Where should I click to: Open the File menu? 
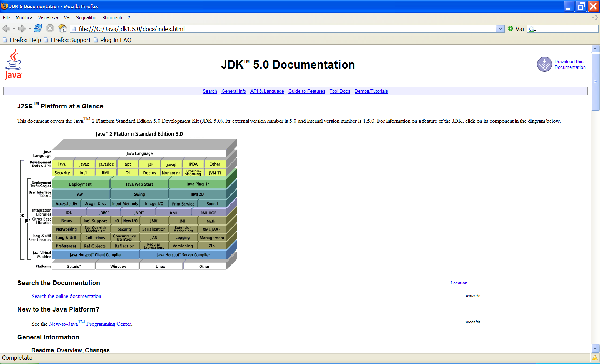6,17
